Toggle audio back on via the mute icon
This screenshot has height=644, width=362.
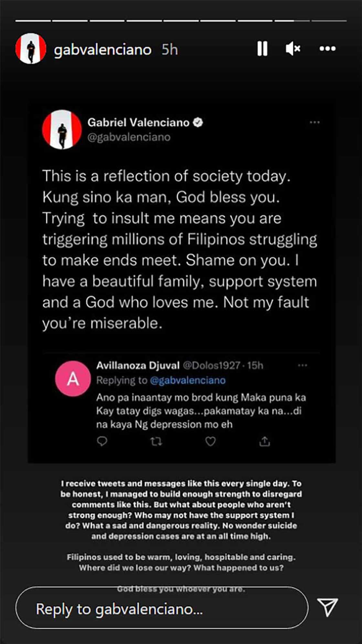pyautogui.click(x=293, y=49)
